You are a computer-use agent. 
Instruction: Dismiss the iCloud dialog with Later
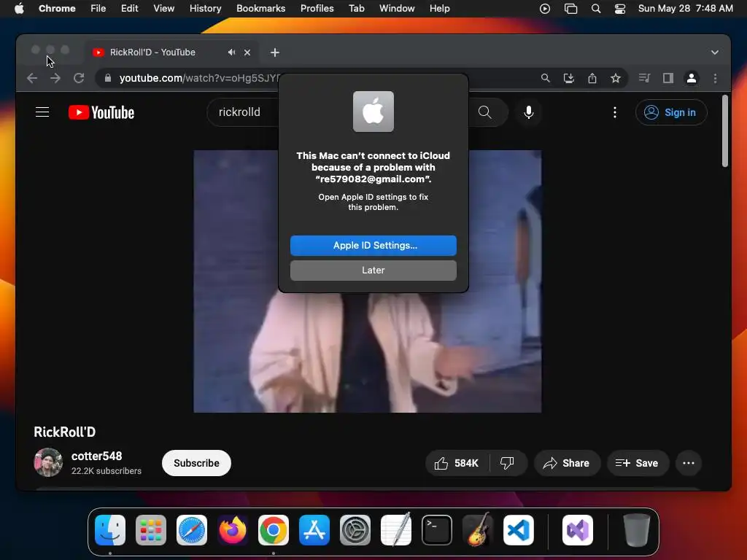pos(373,270)
